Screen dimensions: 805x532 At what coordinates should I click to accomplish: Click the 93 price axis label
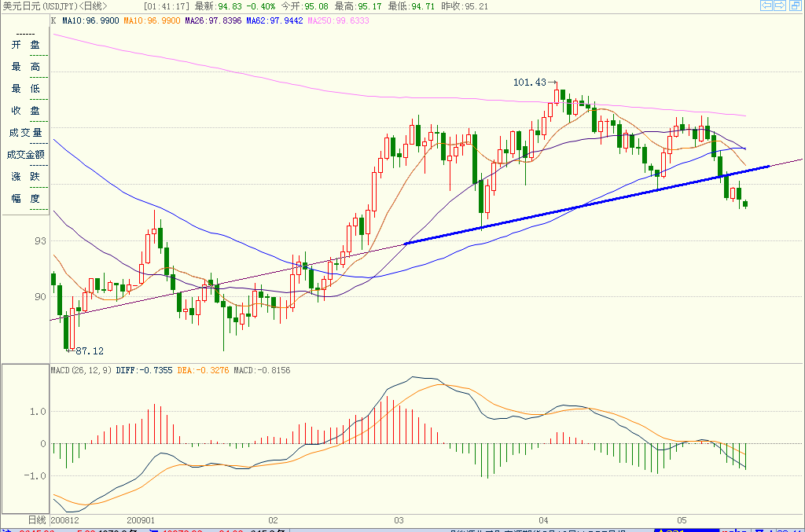(40, 240)
